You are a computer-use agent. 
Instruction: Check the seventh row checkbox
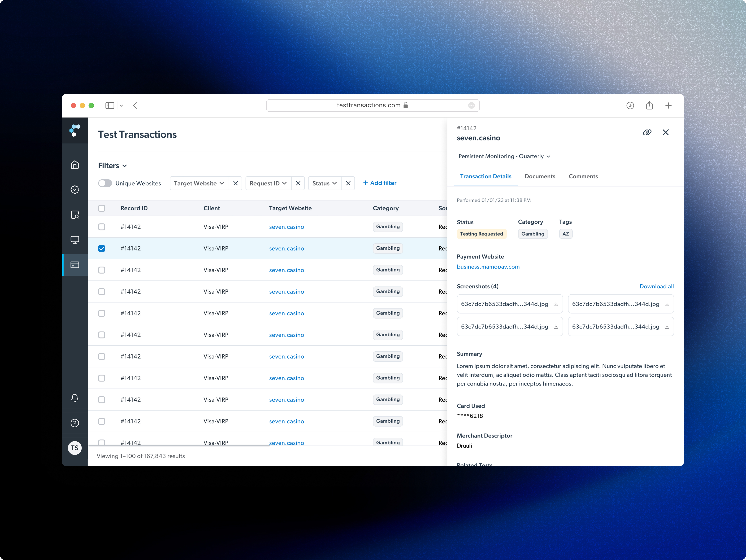[x=101, y=356]
